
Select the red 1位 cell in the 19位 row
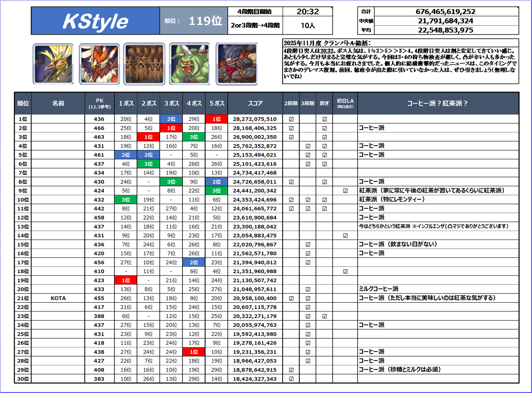pyautogui.click(x=126, y=280)
